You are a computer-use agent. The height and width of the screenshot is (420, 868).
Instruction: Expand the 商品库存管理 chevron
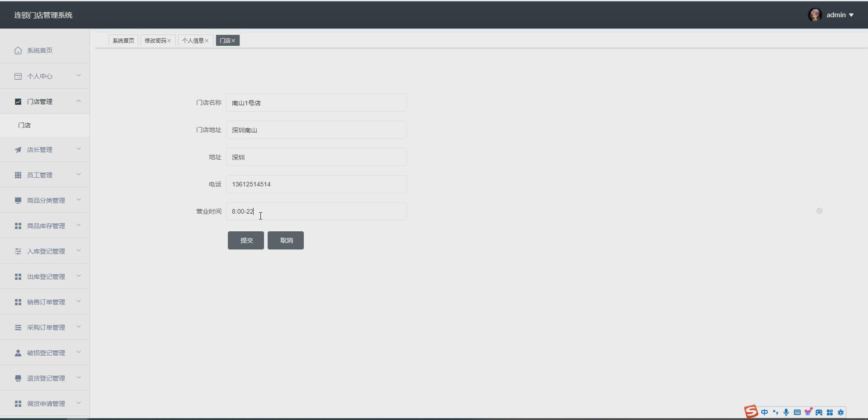79,225
